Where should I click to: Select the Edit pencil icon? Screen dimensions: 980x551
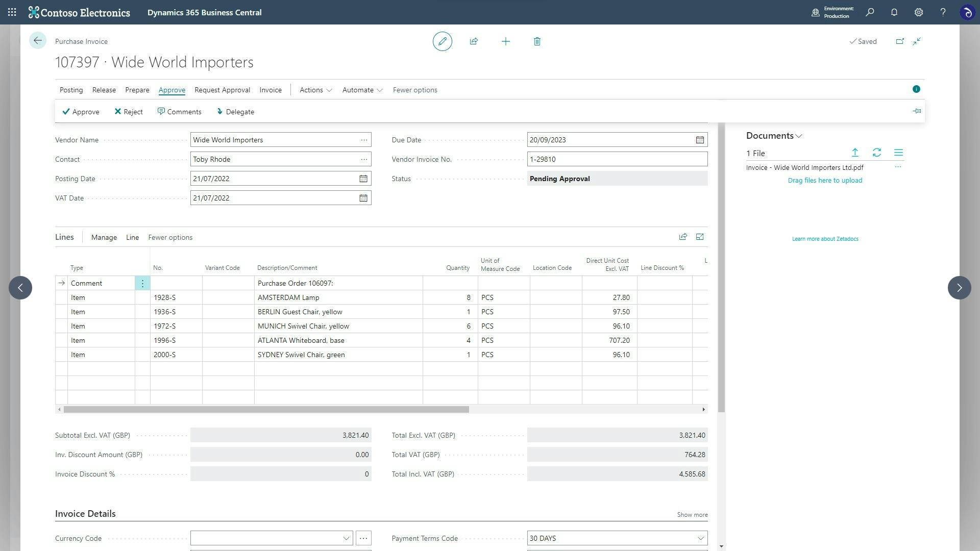tap(442, 41)
